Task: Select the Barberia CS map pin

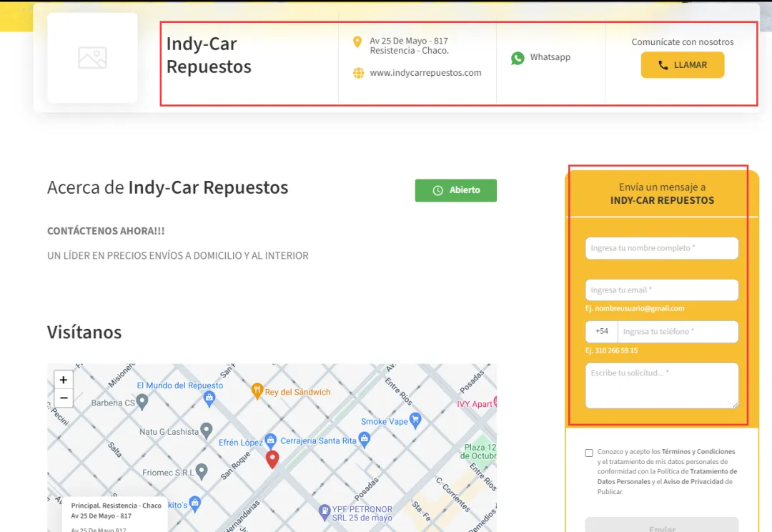Action: pyautogui.click(x=142, y=402)
